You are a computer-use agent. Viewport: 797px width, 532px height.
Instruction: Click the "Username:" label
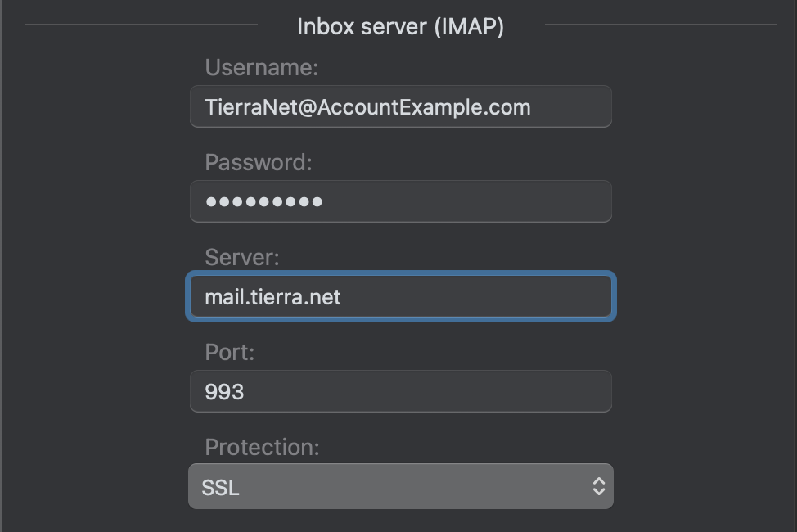point(262,68)
